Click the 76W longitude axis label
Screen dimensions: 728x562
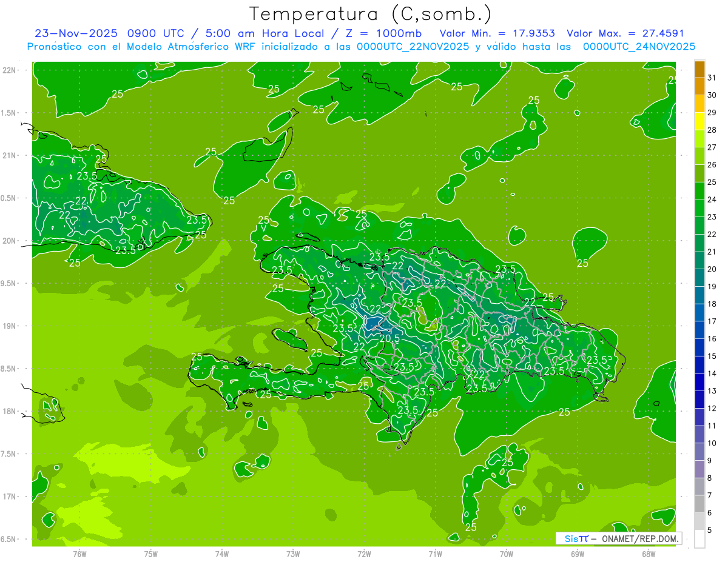point(79,554)
